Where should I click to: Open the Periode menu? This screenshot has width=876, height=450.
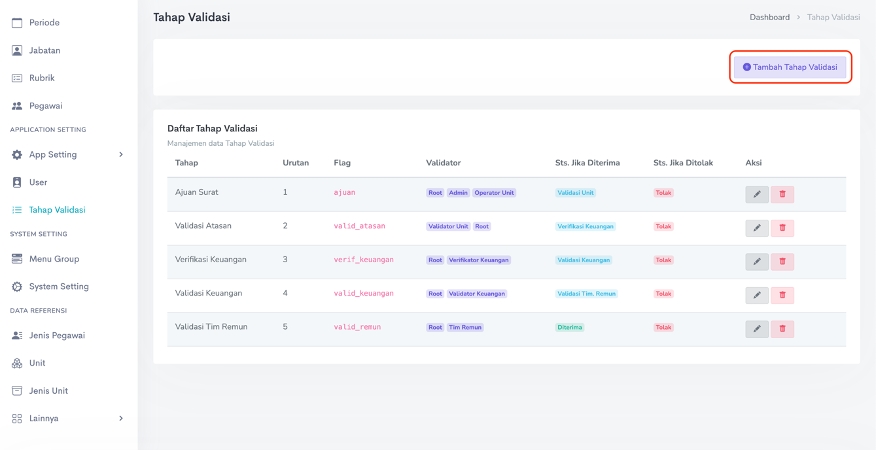pyautogui.click(x=43, y=22)
